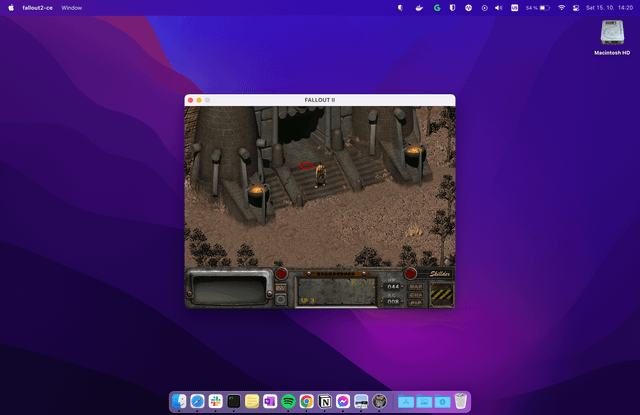
Task: Open the inventory with the INV button
Action: pos(280,288)
